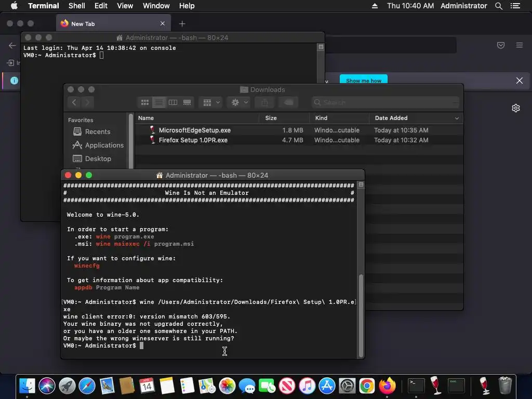
Task: Click Finder Tags button
Action: point(288,102)
